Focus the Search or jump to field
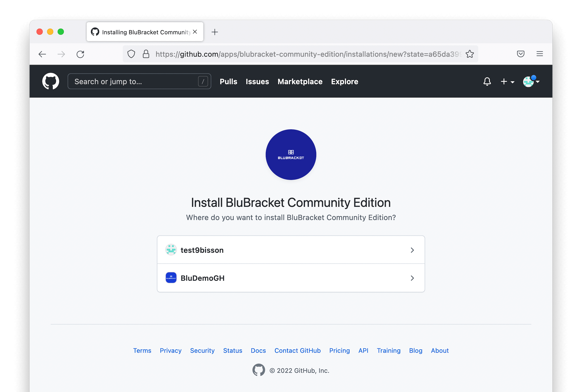Image resolution: width=582 pixels, height=392 pixels. pyautogui.click(x=139, y=81)
